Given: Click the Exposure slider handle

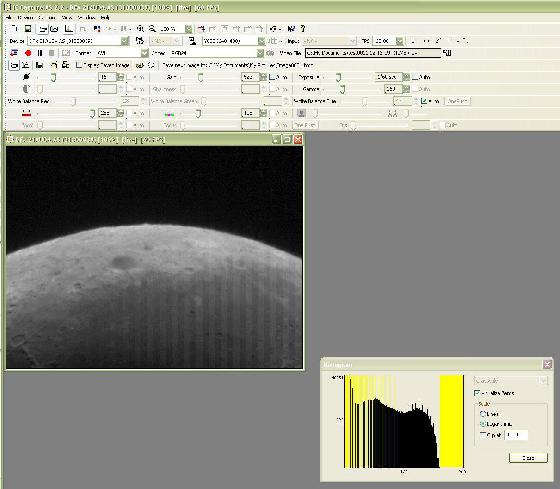Looking at the screenshot, I should [x=338, y=77].
